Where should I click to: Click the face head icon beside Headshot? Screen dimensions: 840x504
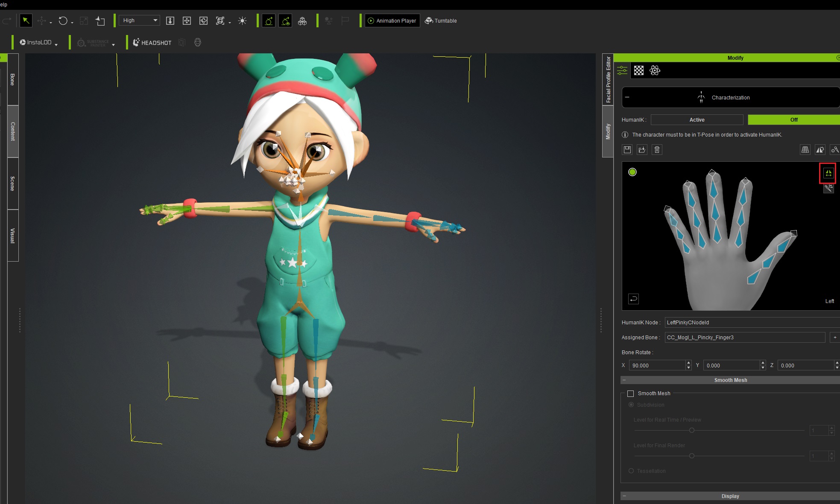click(197, 42)
